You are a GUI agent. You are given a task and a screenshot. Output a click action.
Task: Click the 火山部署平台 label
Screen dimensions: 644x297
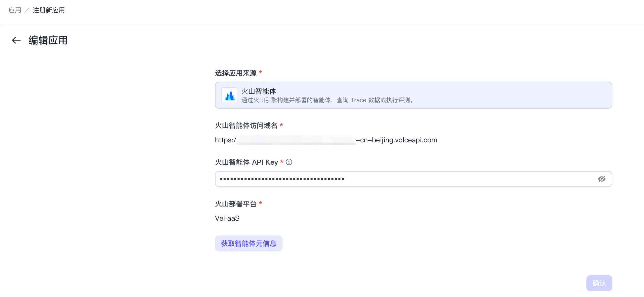[236, 204]
